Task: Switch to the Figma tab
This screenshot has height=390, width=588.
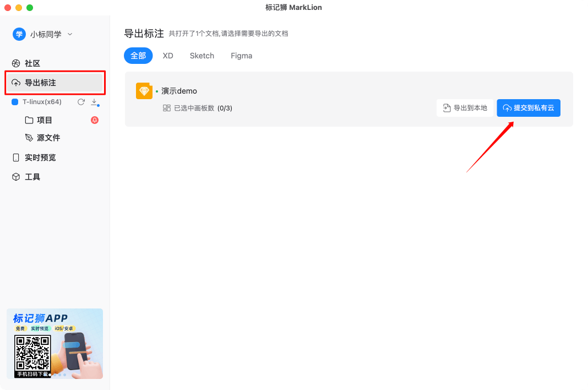Action: (x=241, y=56)
